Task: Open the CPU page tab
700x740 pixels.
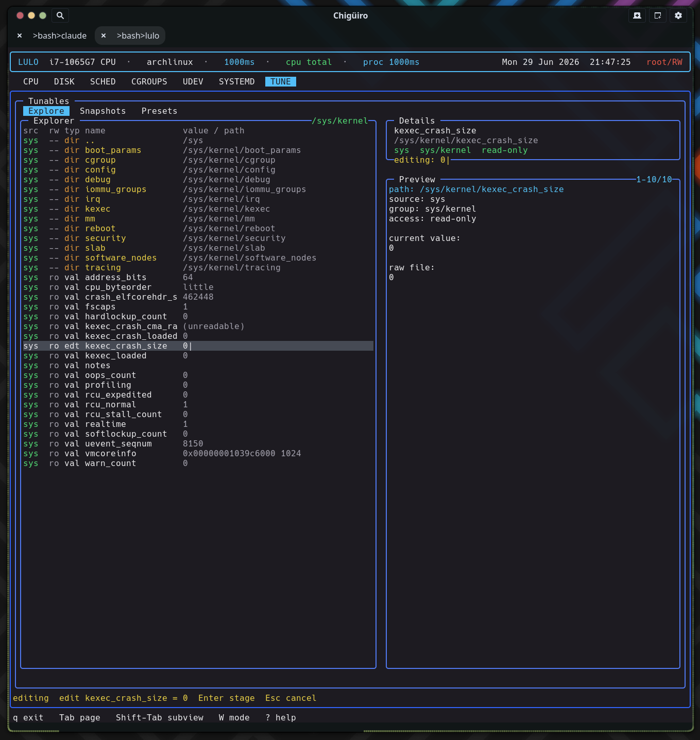Action: 31,81
